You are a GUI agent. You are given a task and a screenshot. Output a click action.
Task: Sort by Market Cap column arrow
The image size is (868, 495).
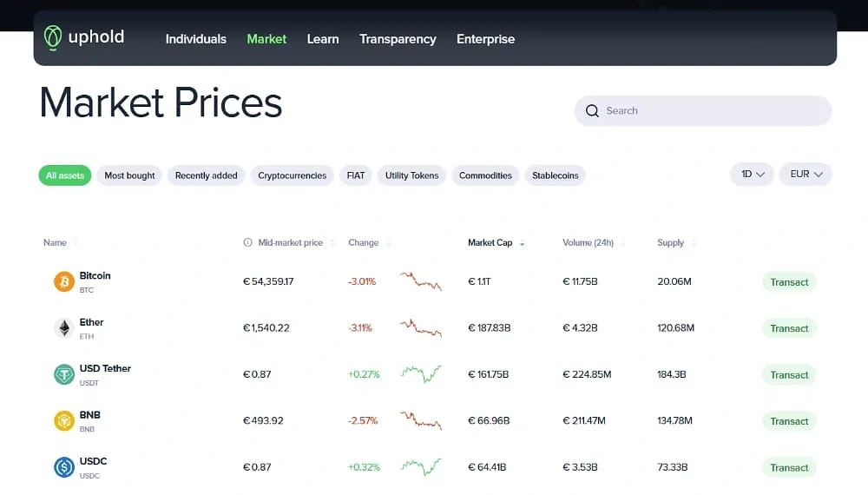522,243
